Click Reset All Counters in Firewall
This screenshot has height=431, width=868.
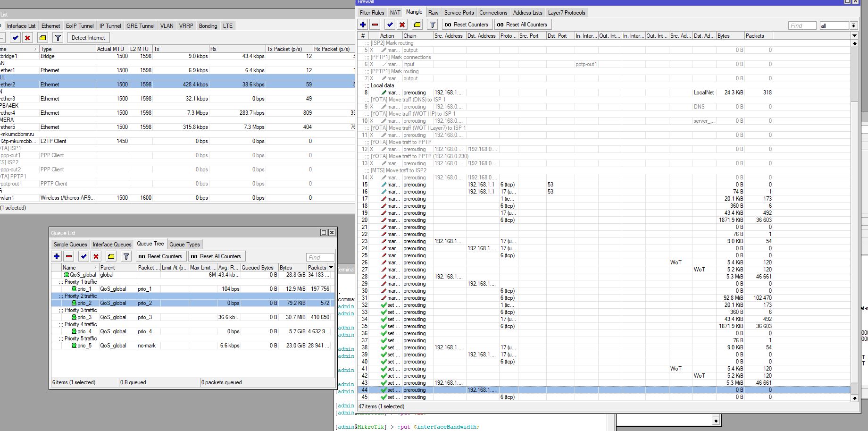(x=522, y=25)
